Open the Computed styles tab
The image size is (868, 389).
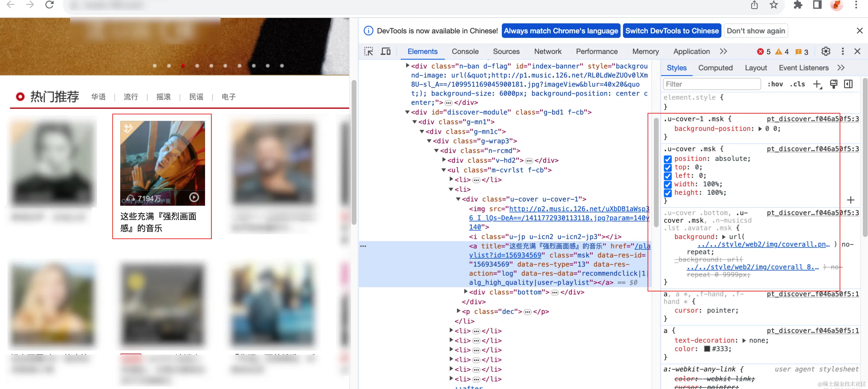tap(715, 68)
